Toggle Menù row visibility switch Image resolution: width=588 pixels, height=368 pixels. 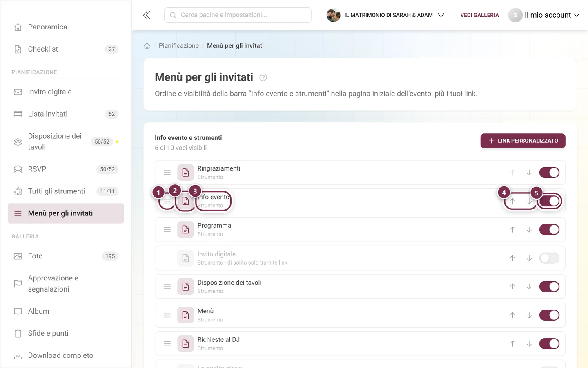click(x=549, y=315)
